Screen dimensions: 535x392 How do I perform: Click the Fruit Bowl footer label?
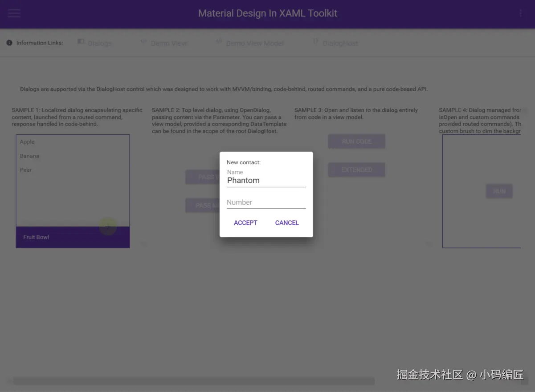tap(36, 237)
